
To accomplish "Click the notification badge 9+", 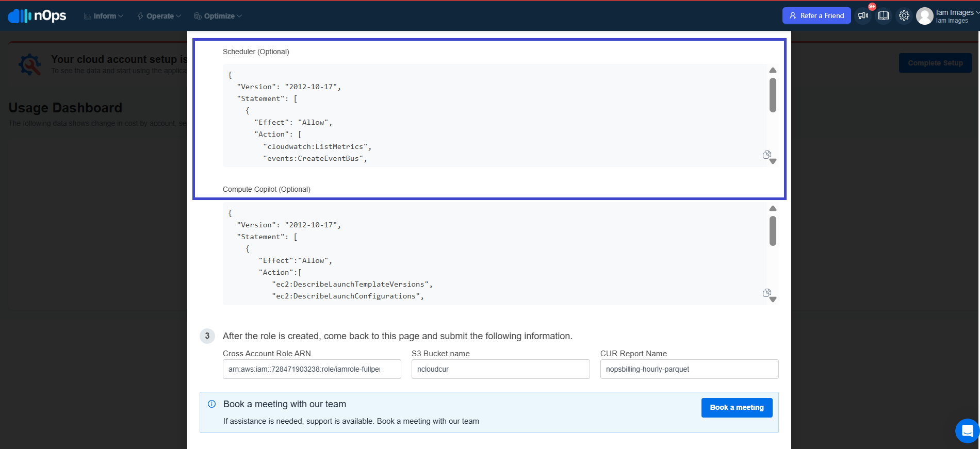I will point(872,7).
